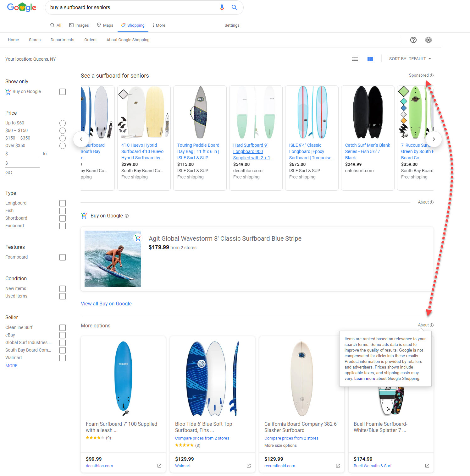
Task: Check the Longboard type filter
Action: [63, 203]
